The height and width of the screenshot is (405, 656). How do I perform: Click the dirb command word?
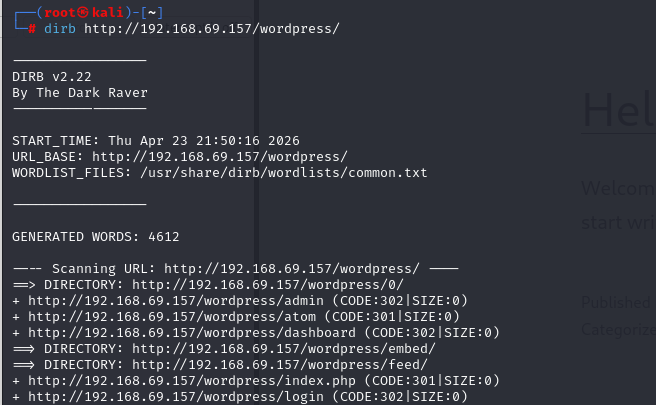pos(60,29)
